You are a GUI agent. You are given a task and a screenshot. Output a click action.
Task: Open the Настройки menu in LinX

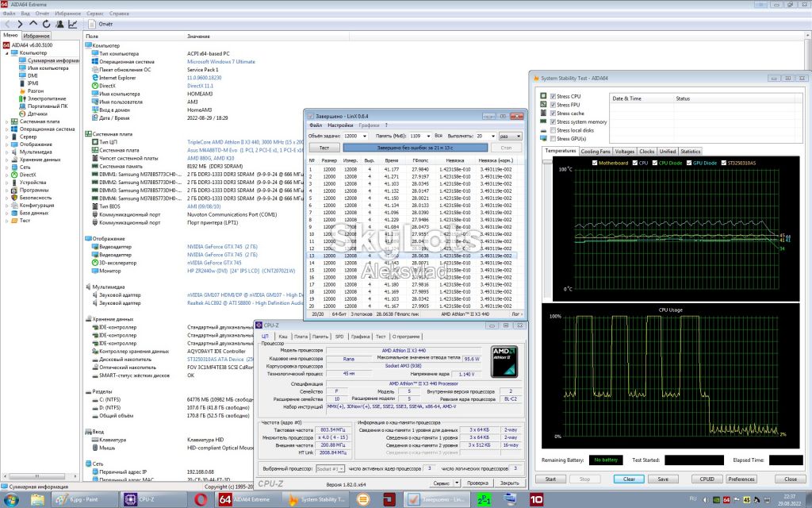point(340,125)
